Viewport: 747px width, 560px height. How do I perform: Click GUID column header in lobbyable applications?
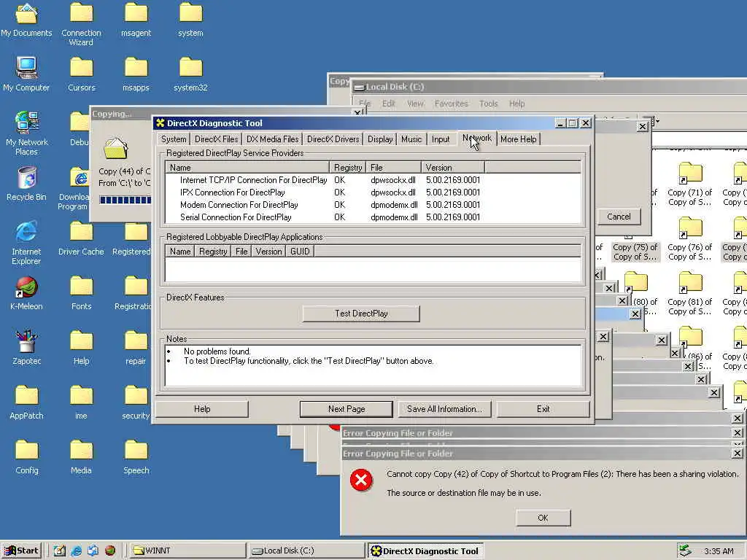pyautogui.click(x=300, y=252)
